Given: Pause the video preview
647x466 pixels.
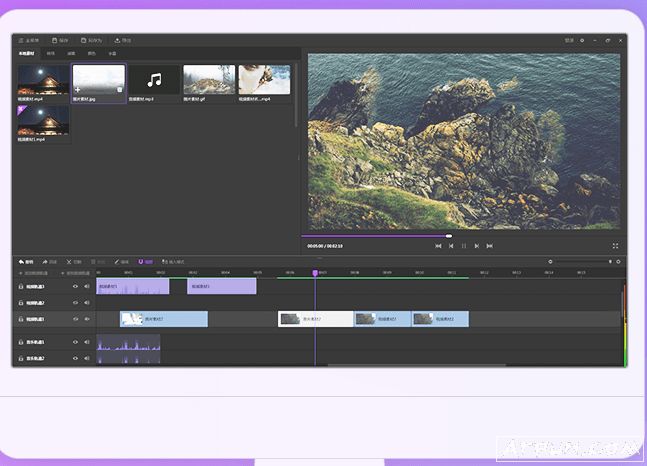Looking at the screenshot, I should [463, 245].
